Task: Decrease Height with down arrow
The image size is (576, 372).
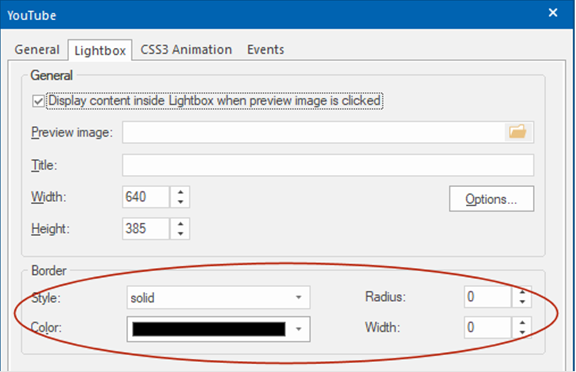Action: coord(180,234)
